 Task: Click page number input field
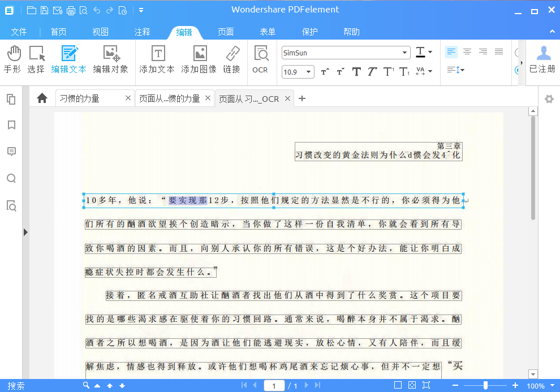click(274, 386)
